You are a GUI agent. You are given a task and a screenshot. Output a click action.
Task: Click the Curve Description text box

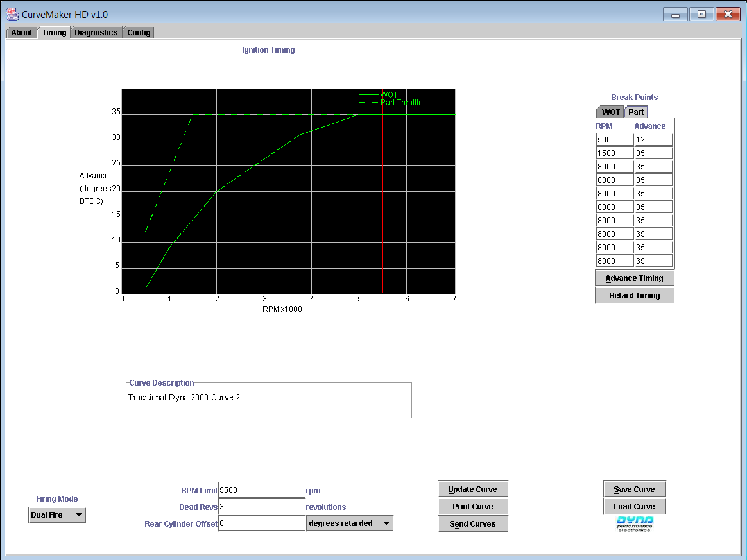pos(268,402)
